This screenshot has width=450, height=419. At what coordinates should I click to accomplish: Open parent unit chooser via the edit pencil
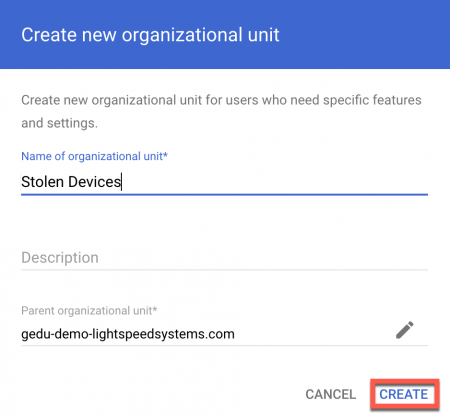pos(405,330)
